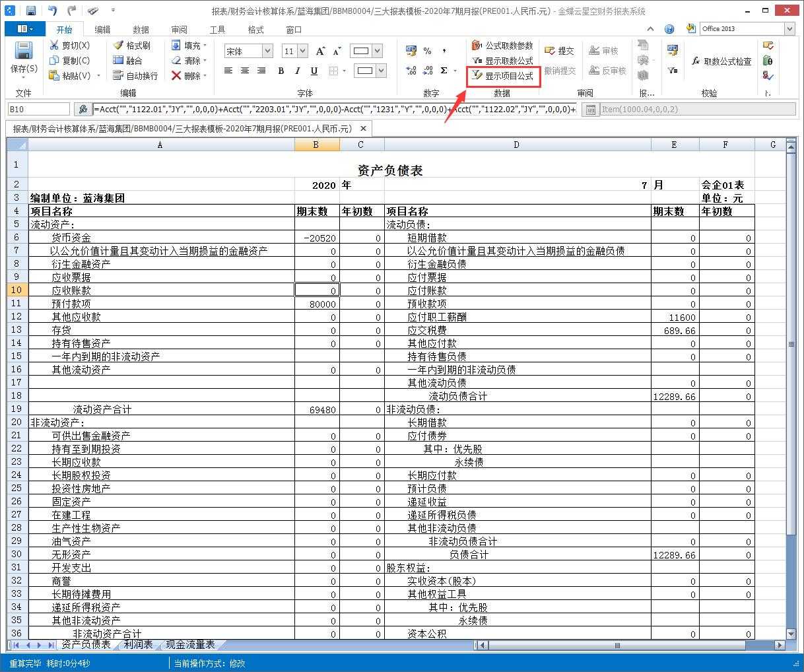This screenshot has width=804, height=672.
Task: Open the Office 2013 theme dropdown
Action: coord(789,29)
